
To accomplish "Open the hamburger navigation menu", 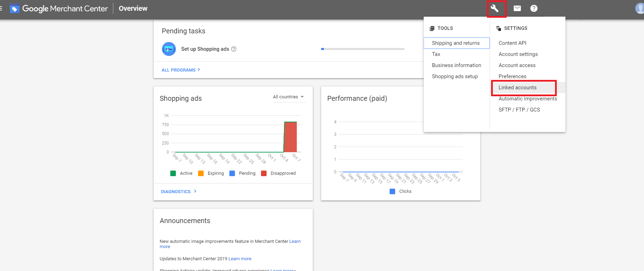I will click(x=1, y=8).
